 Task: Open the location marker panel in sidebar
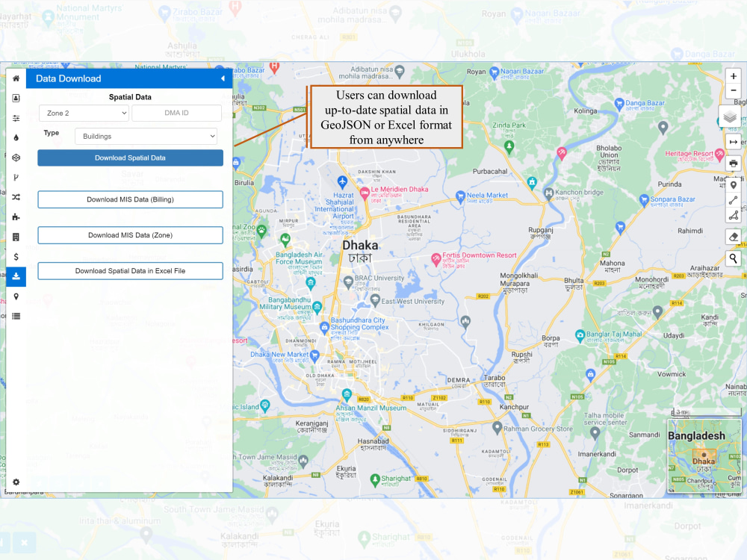[x=16, y=296]
